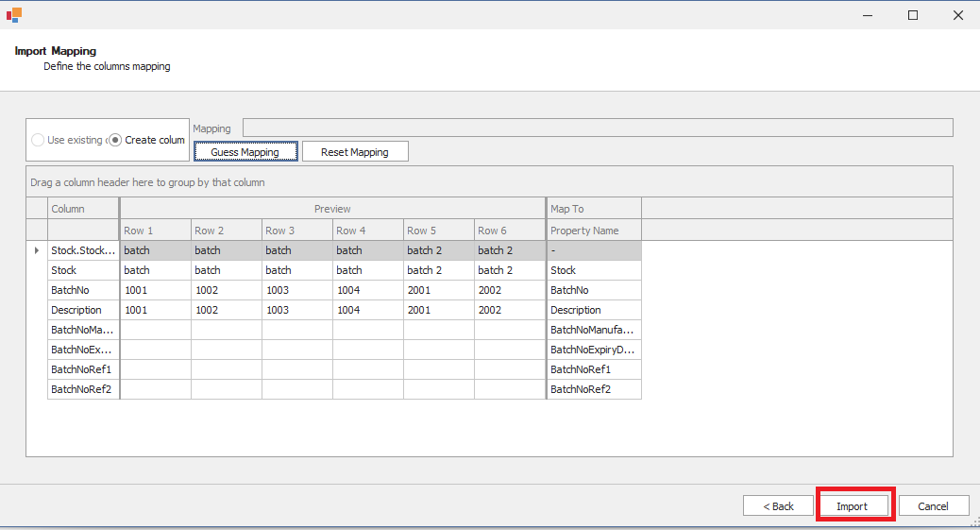Click the 1001 cell in Description row

click(x=155, y=310)
